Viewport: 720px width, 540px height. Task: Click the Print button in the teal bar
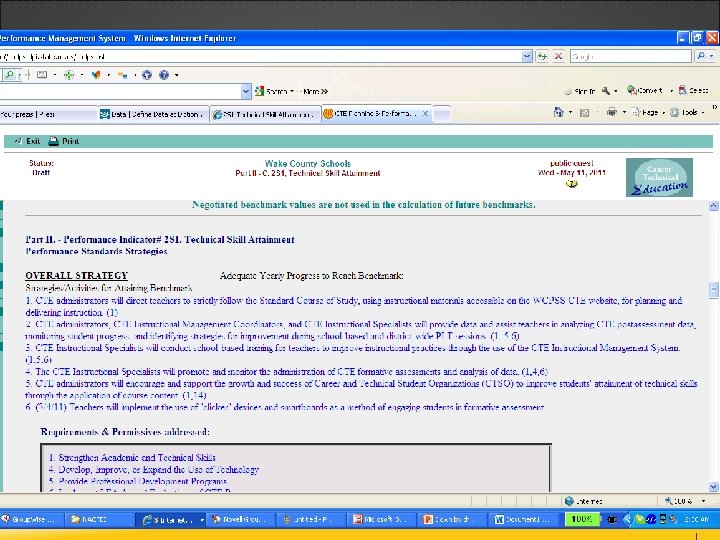64,141
